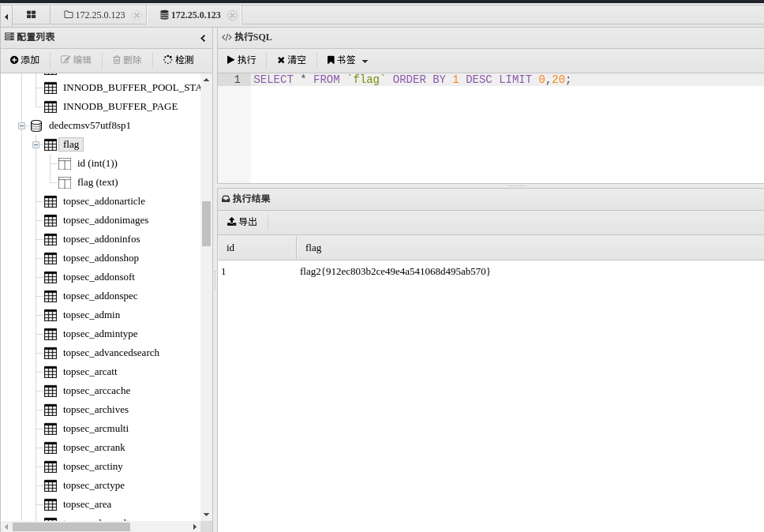Click the topsec_advancedsearch table icon
The width and height of the screenshot is (764, 532).
(x=51, y=353)
